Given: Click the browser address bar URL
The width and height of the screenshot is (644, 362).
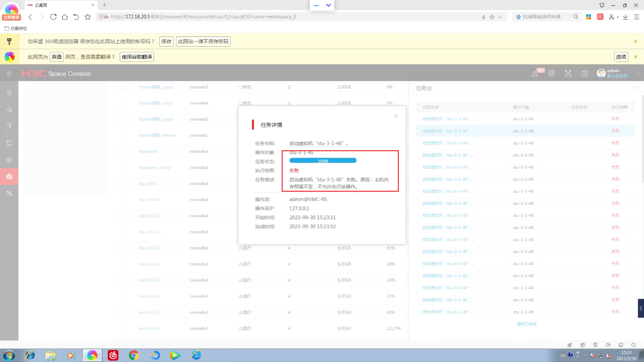Looking at the screenshot, I should pos(203,17).
